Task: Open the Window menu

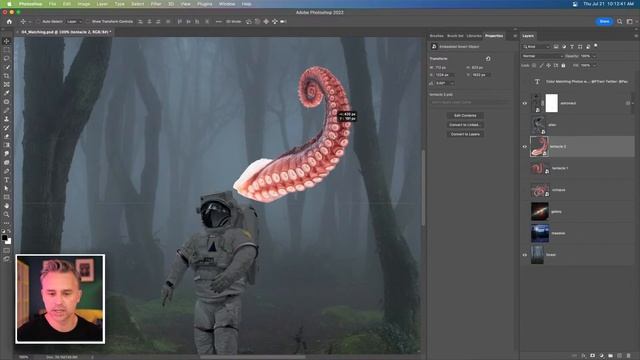Action: point(227,4)
